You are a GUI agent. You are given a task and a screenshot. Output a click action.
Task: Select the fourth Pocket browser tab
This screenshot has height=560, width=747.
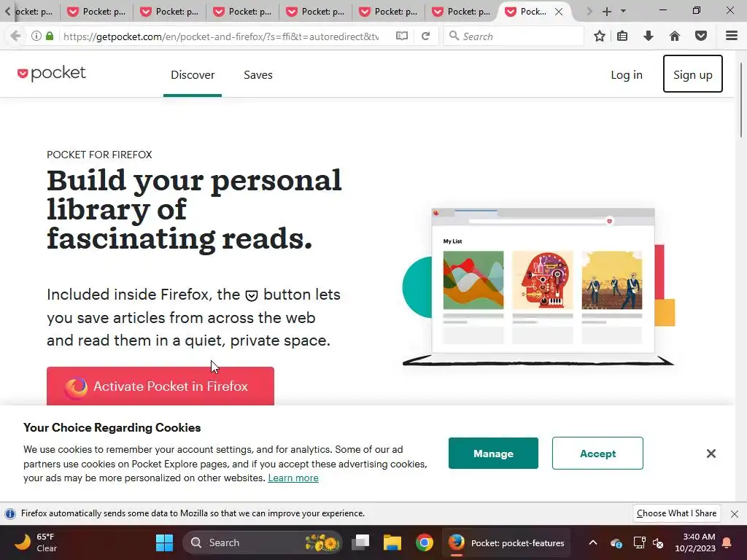tap(242, 12)
